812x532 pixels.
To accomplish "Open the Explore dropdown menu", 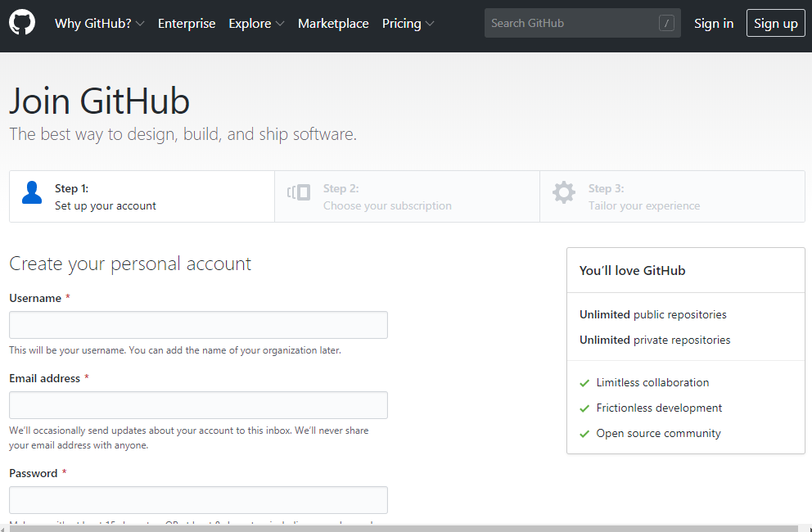I will [256, 24].
